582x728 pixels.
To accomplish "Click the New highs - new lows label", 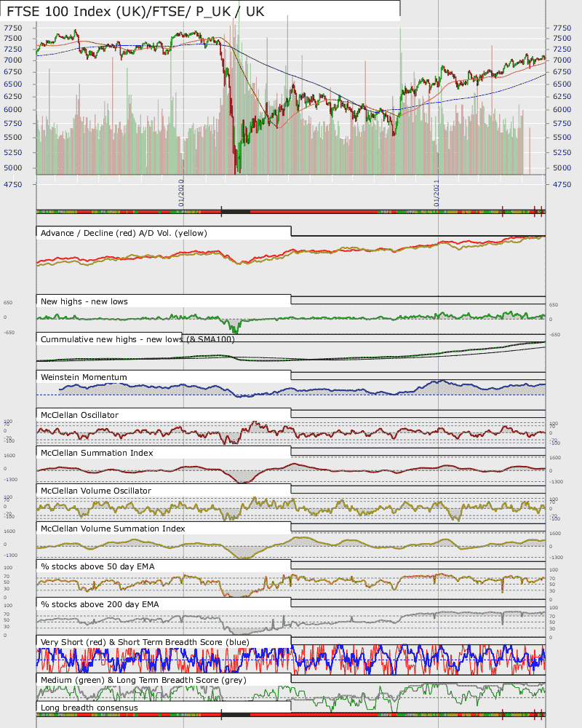I will point(84,301).
